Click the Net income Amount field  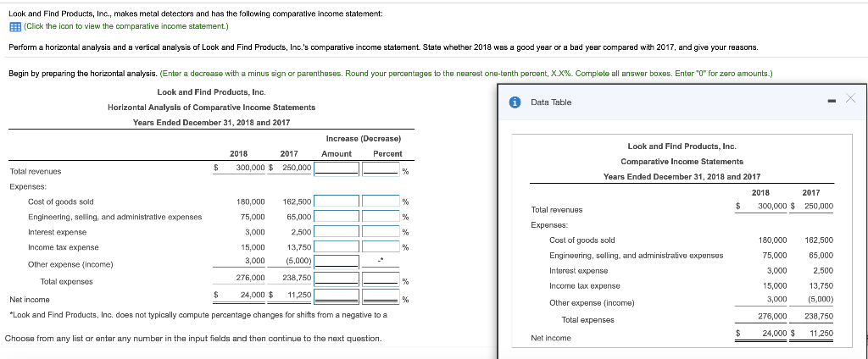point(337,295)
